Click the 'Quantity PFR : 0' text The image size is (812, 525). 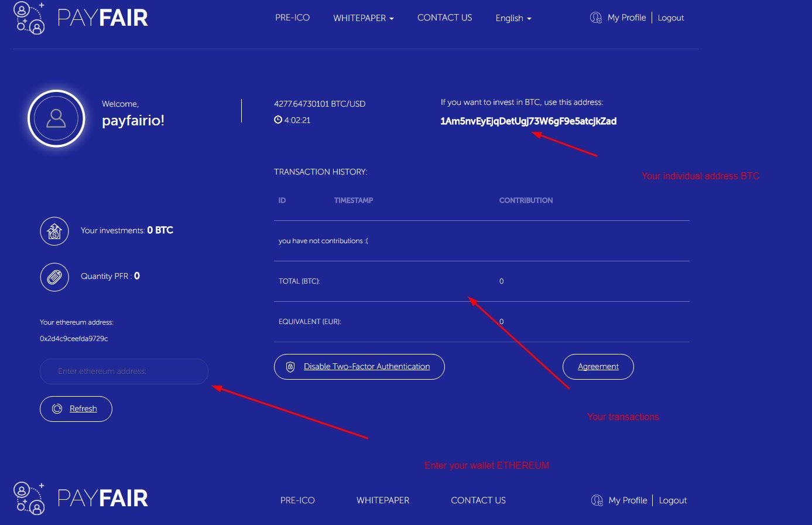click(x=110, y=276)
